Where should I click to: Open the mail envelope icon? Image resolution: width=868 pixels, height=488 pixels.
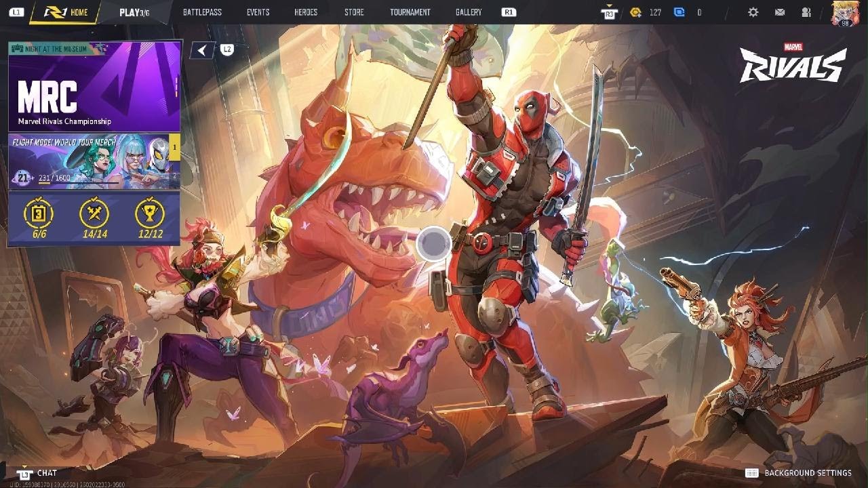pyautogui.click(x=780, y=12)
